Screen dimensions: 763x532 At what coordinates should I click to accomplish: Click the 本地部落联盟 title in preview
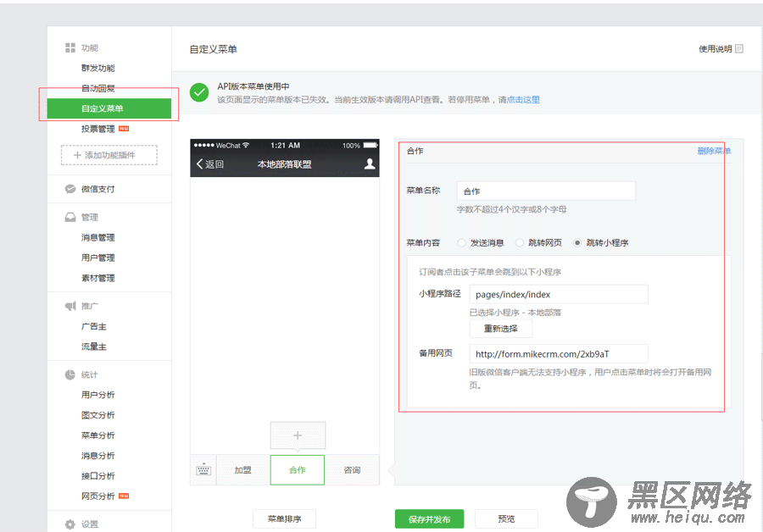pos(284,164)
